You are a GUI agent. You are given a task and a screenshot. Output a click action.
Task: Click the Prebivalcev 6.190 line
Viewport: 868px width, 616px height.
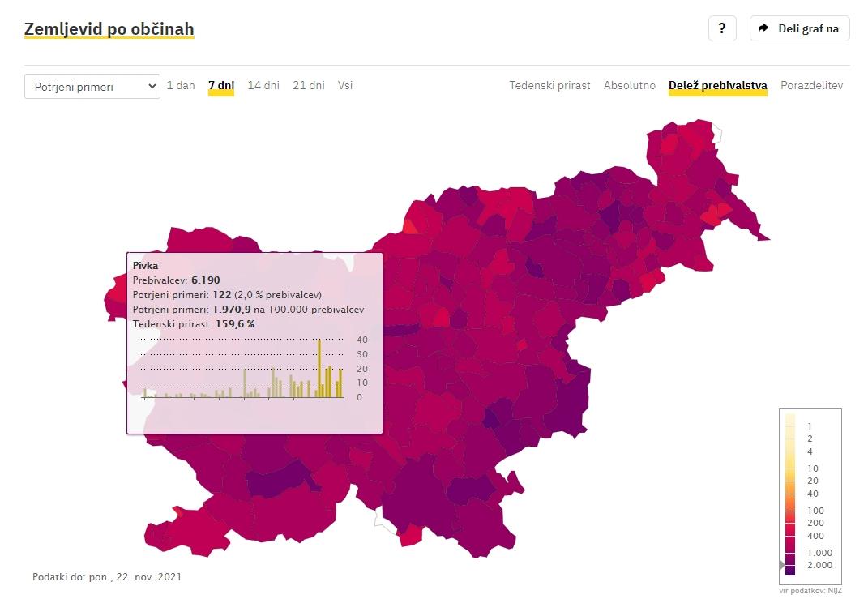click(176, 280)
